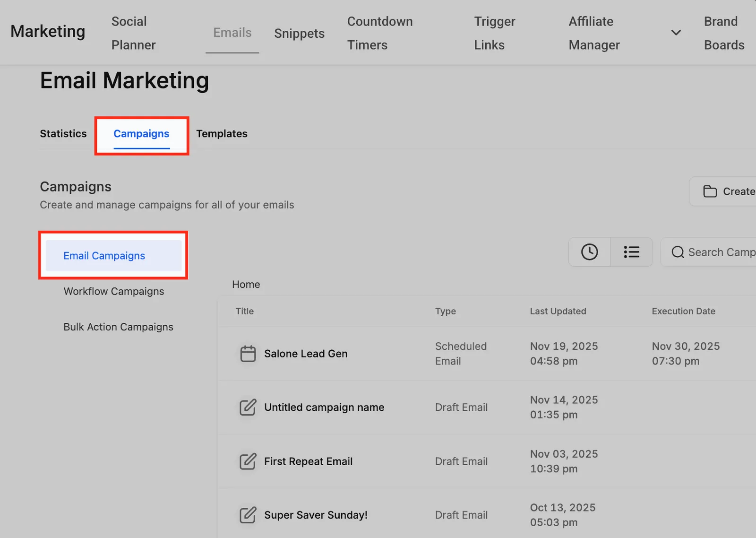This screenshot has width=756, height=538.
Task: Click the magnifier search icon
Action: (x=678, y=252)
